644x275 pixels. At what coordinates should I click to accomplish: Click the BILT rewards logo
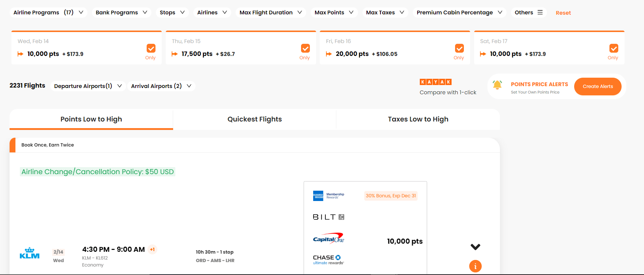(328, 217)
